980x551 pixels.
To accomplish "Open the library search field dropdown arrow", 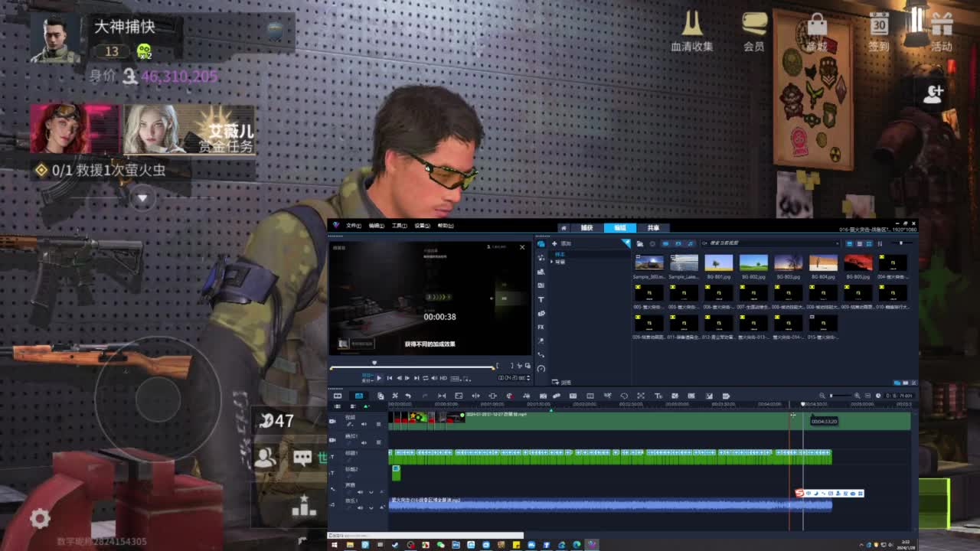I will click(x=837, y=243).
